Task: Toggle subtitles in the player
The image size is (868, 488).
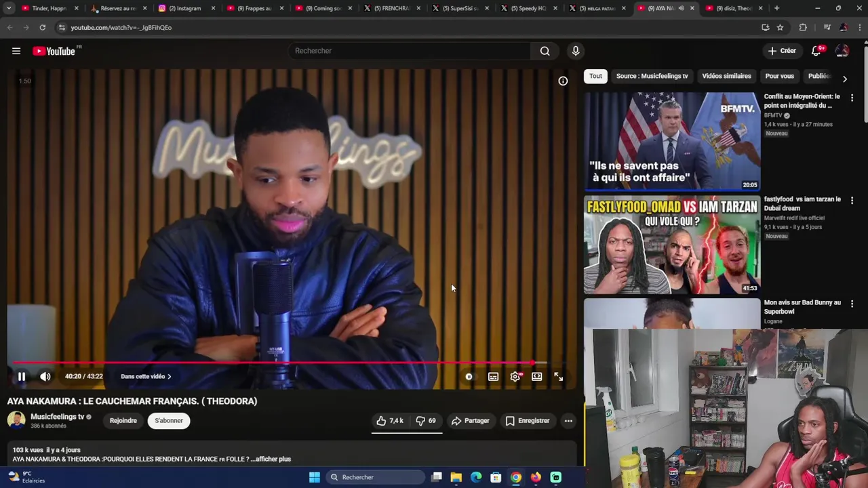Action: (x=493, y=376)
